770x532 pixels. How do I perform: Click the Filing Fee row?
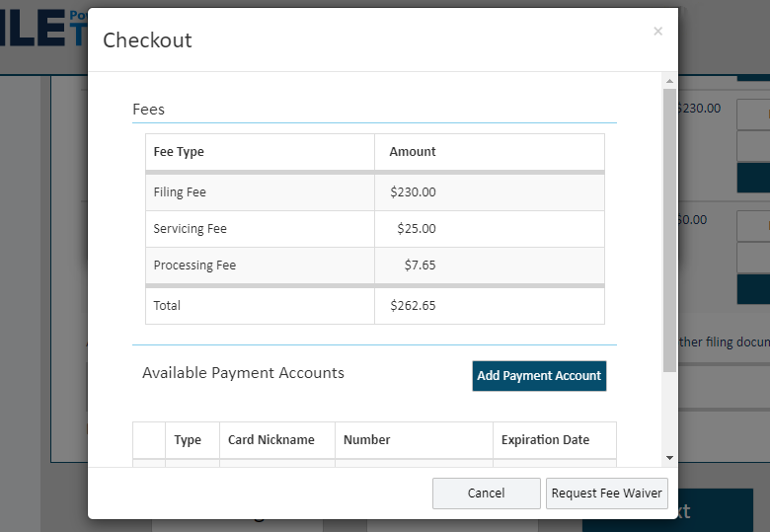coord(180,192)
